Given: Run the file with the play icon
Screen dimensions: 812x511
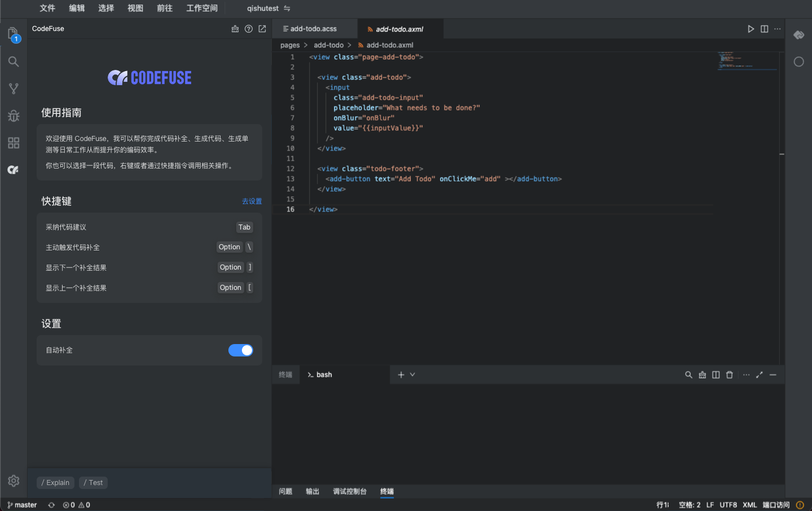Looking at the screenshot, I should [751, 29].
